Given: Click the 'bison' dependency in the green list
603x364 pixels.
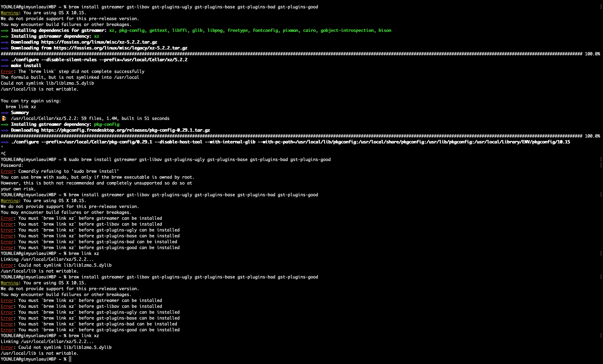Looking at the screenshot, I should click(x=385, y=30).
